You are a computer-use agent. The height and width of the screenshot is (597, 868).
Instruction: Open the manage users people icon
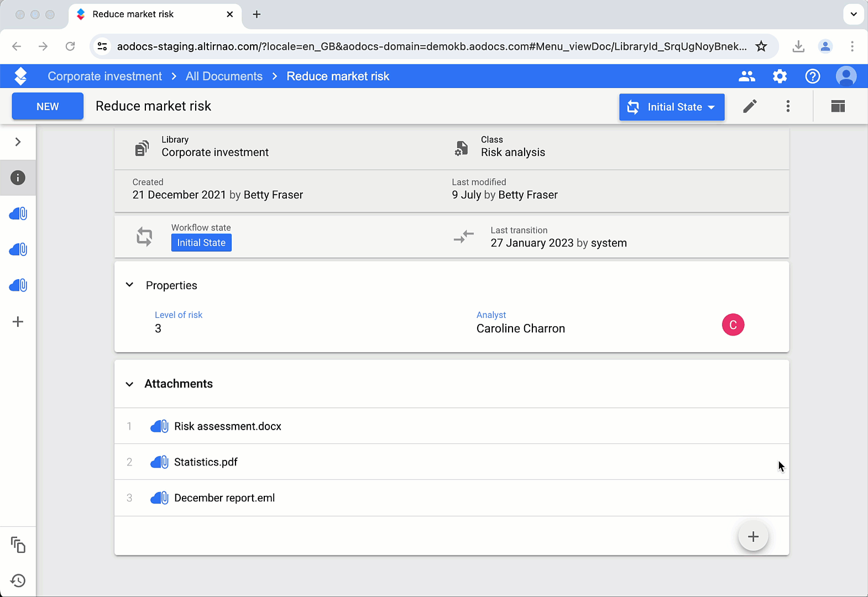click(747, 76)
